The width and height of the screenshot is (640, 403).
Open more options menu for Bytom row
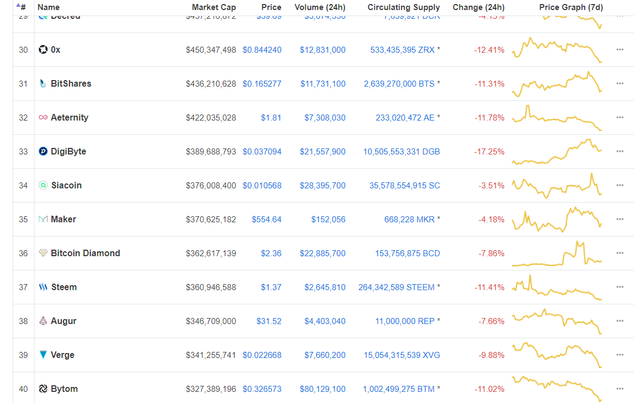[x=620, y=389]
